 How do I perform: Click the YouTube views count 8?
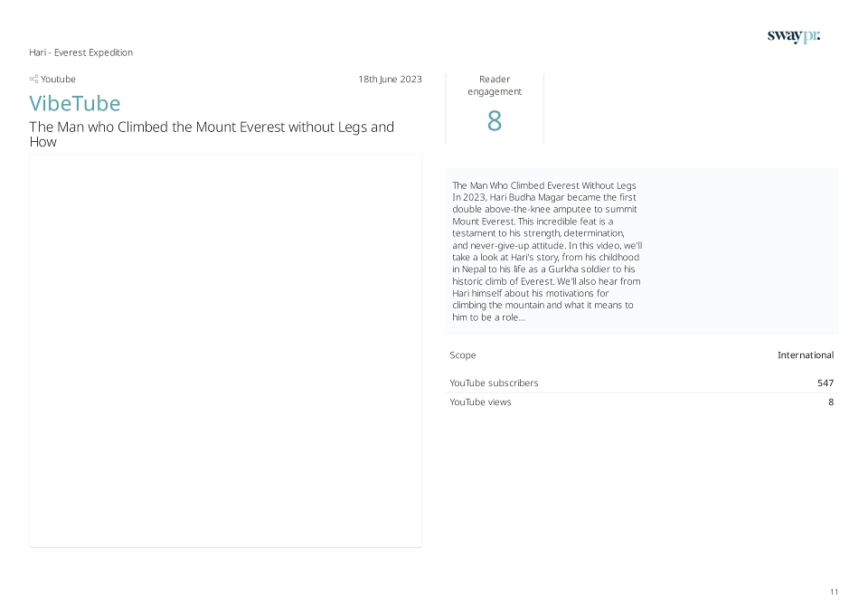coord(831,402)
